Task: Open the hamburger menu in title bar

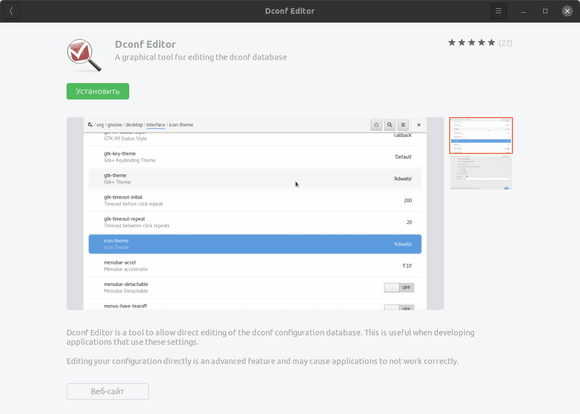Action: (x=498, y=11)
